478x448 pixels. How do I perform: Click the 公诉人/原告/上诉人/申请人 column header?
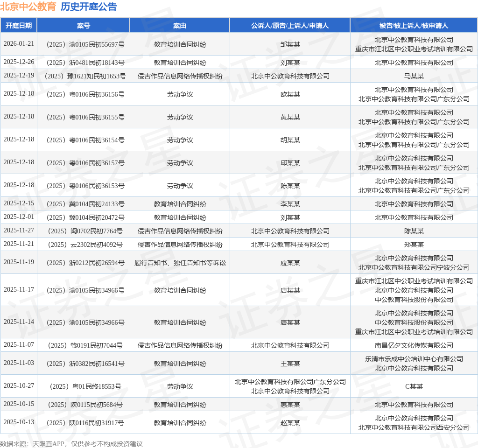click(x=290, y=26)
